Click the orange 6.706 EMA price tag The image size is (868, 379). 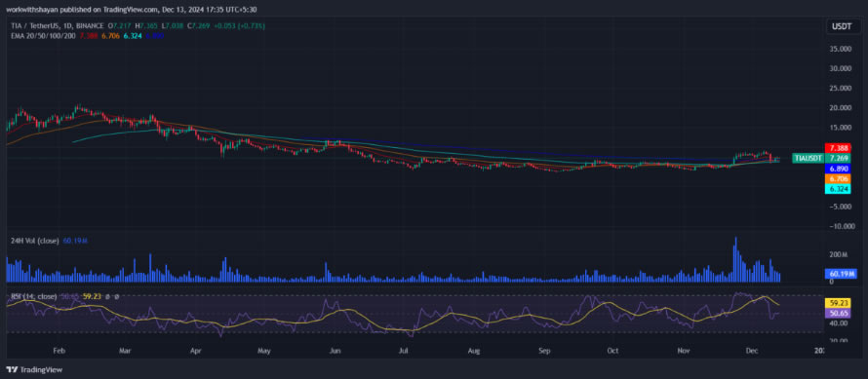click(x=838, y=178)
